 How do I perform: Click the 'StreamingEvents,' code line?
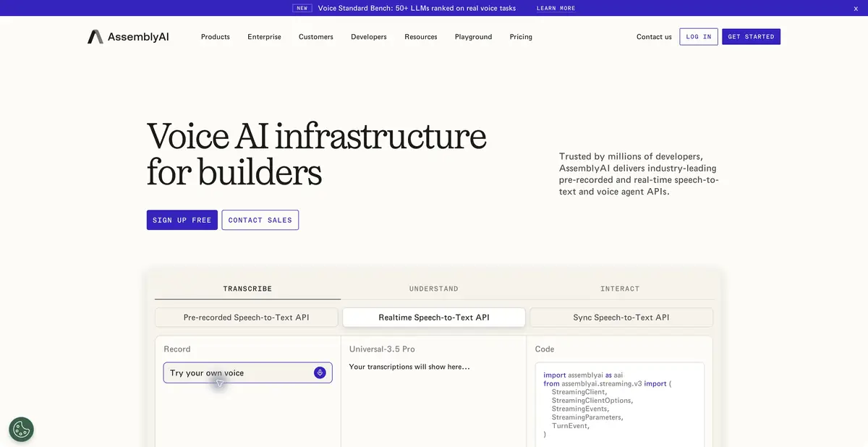[582, 409]
